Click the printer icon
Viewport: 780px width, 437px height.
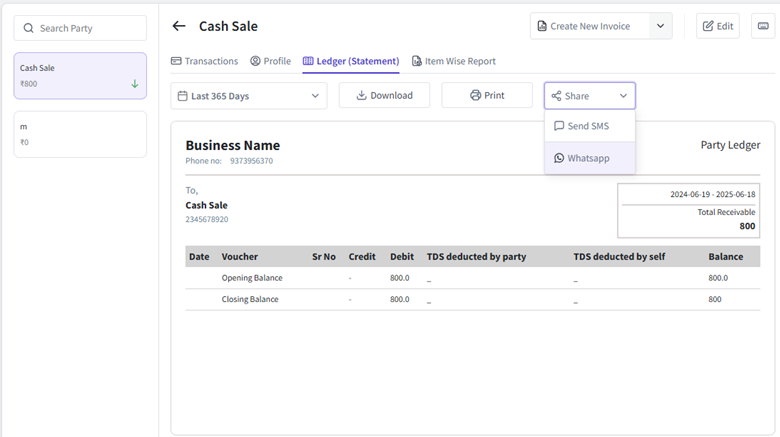click(476, 95)
